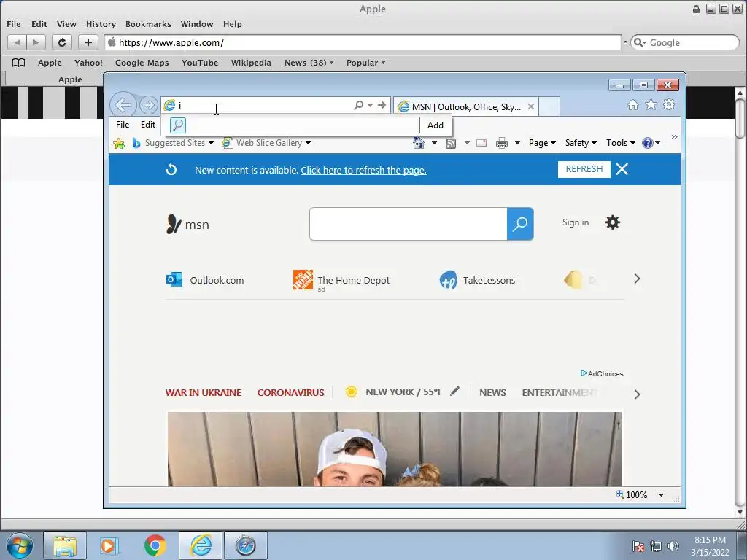This screenshot has height=560, width=747.
Task: Click the Windows Start orb
Action: 20,545
